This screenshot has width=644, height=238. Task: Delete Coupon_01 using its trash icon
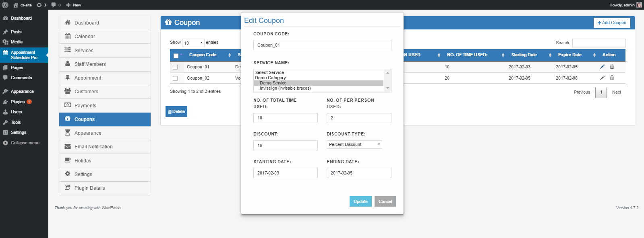612,67
